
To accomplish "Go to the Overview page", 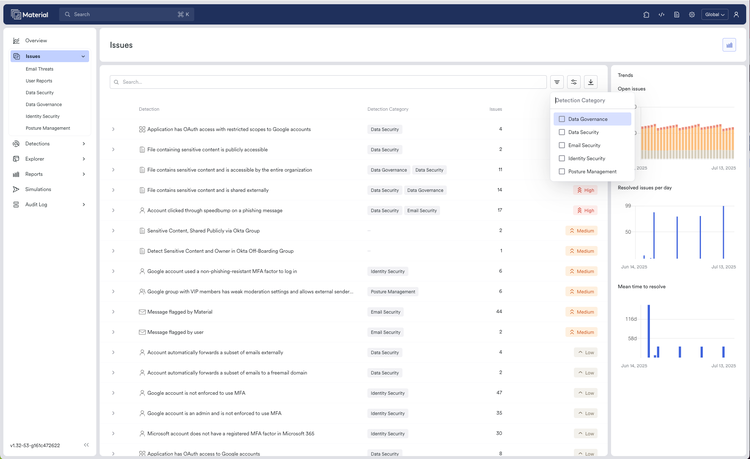I will pyautogui.click(x=36, y=41).
